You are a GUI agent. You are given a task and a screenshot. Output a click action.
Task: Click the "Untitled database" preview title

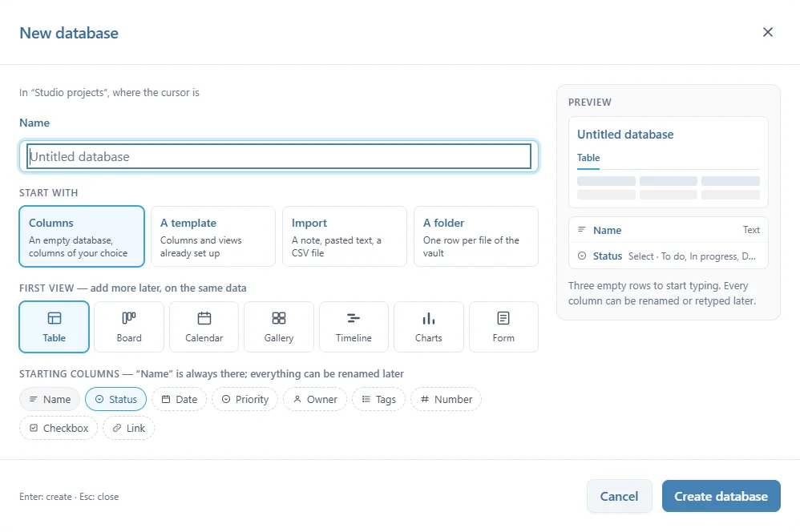[625, 134]
